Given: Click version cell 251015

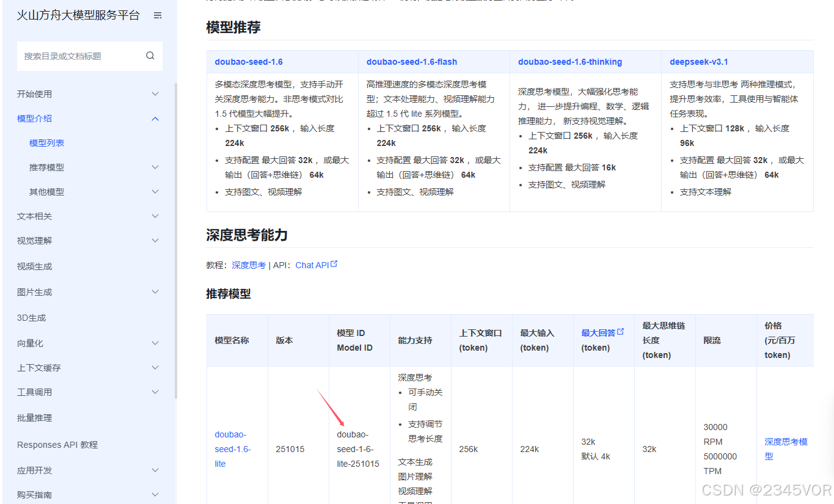Looking at the screenshot, I should click(x=290, y=449).
